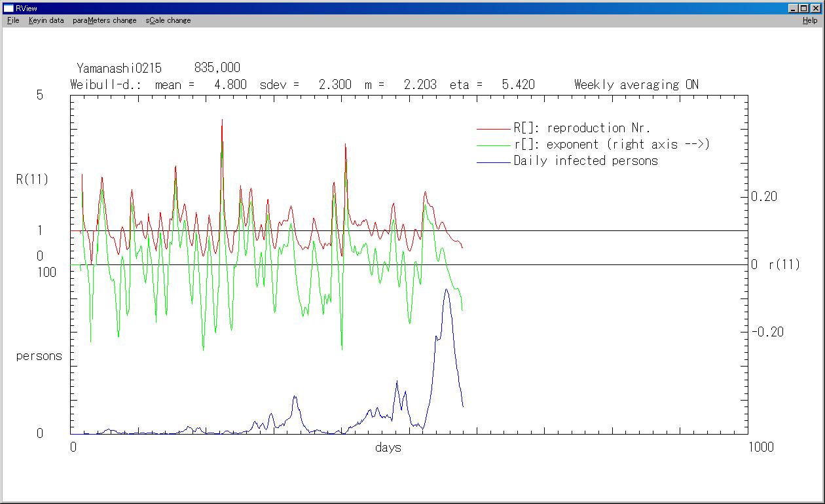This screenshot has height=504, width=825.
Task: Open the Keyin data menu
Action: (46, 20)
